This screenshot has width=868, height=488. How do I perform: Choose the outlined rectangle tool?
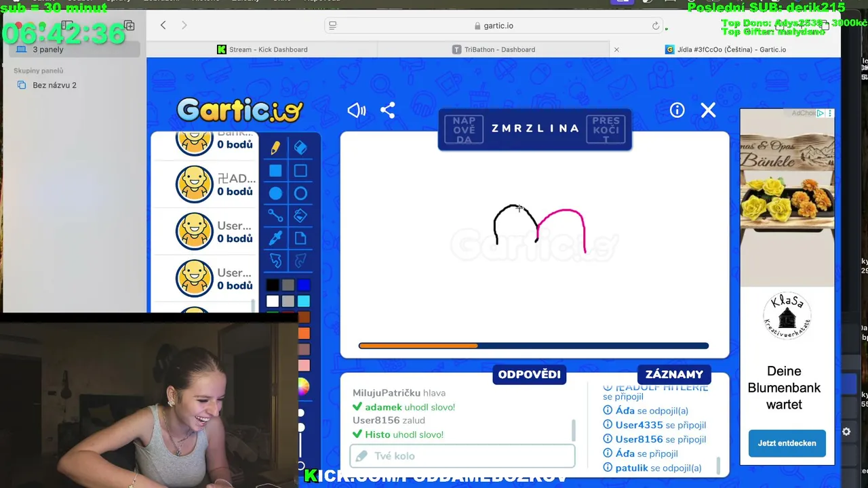pos(300,171)
